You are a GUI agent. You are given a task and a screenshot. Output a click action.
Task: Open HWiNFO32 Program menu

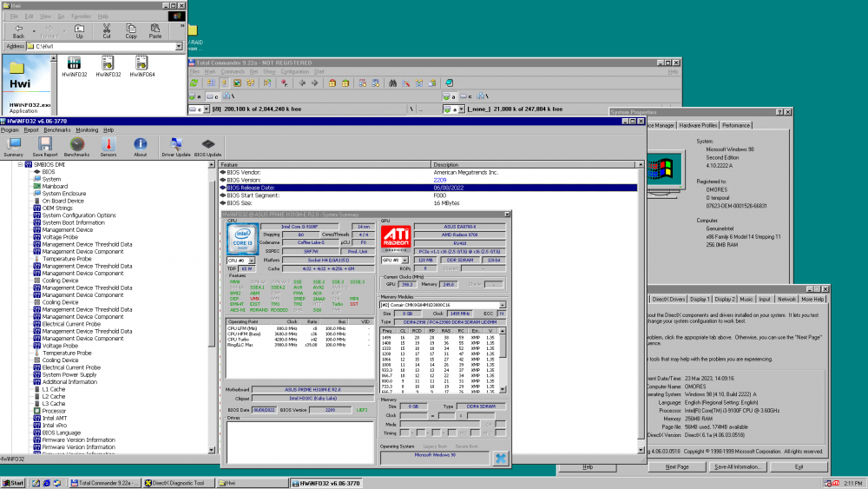[10, 130]
